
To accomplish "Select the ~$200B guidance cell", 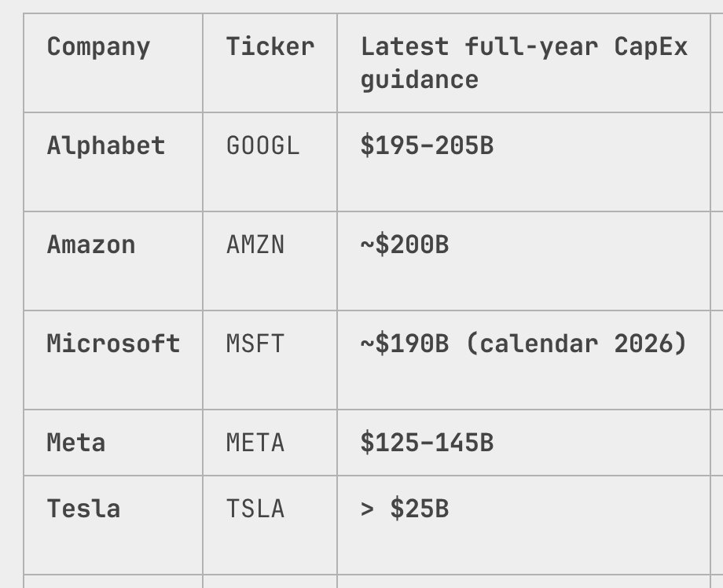I will click(524, 261).
